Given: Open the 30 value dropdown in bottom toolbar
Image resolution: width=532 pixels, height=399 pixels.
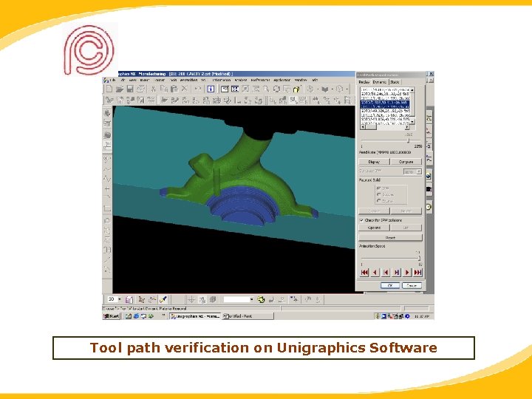Looking at the screenshot, I should click(120, 299).
